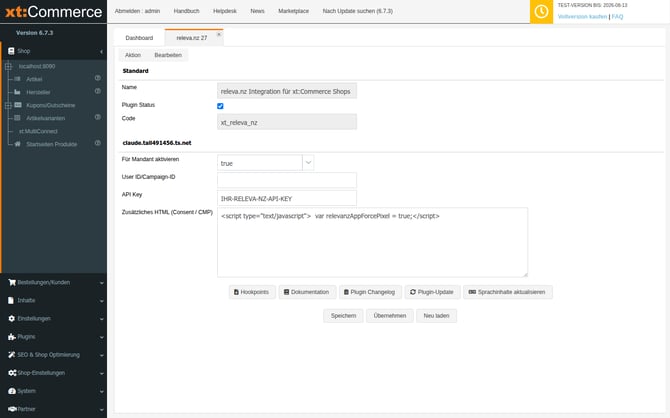Click the Dokumentation button

(x=307, y=292)
